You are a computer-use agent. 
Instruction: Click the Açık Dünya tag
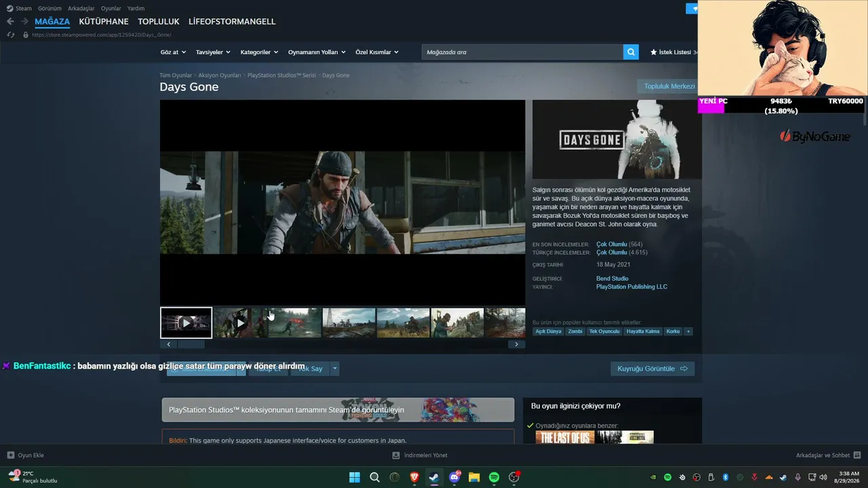549,331
